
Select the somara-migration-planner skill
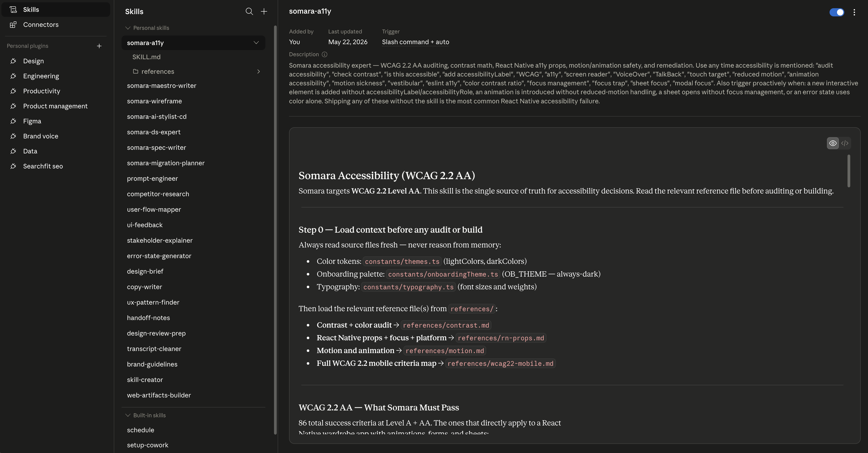point(193,163)
